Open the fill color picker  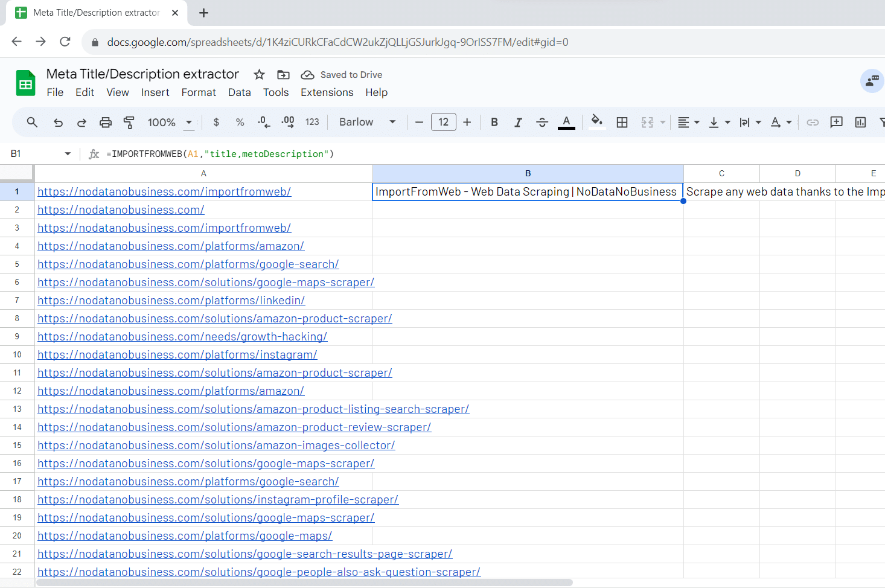596,123
